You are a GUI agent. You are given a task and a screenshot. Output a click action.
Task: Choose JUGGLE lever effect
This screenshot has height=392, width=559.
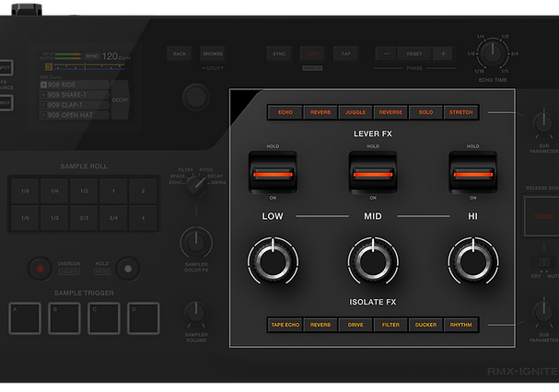pos(355,112)
